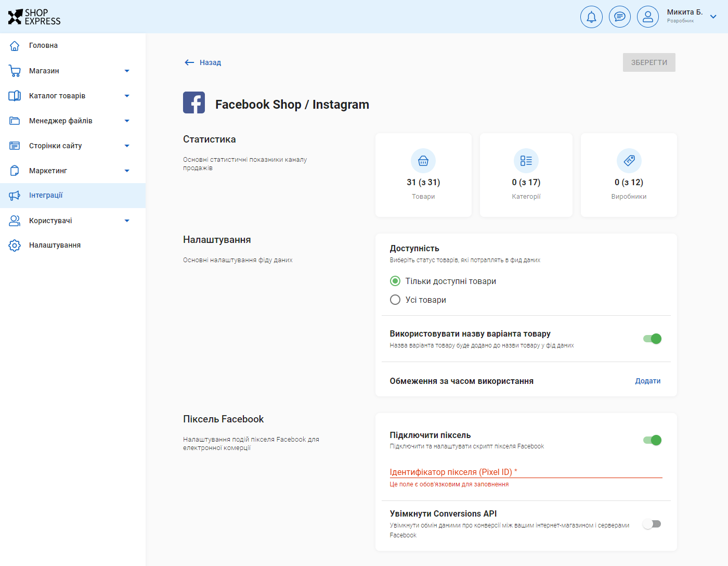The width and height of the screenshot is (728, 566).
Task: Open the chat messages icon
Action: pyautogui.click(x=619, y=17)
